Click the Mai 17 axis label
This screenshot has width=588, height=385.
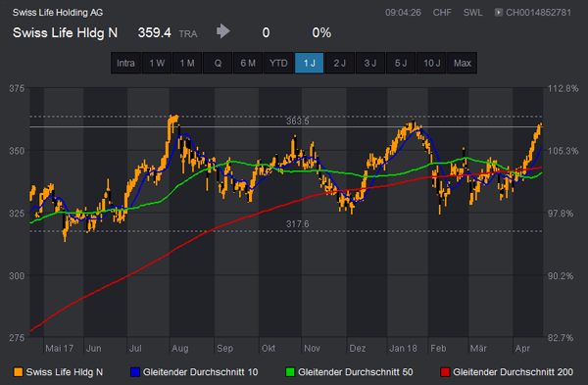tap(59, 348)
